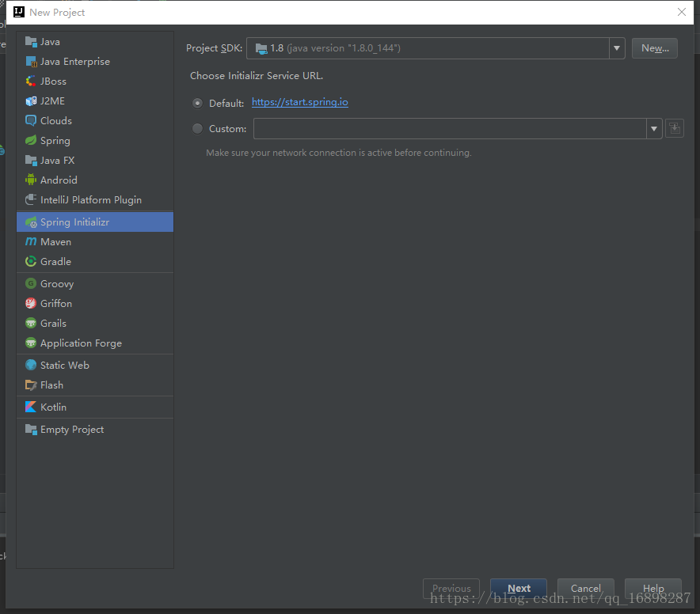Click the Grails icon

(31, 323)
